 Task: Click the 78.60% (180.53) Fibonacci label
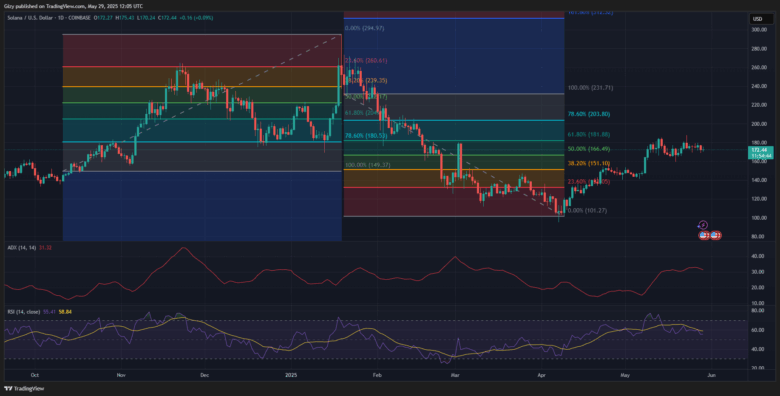pos(366,135)
